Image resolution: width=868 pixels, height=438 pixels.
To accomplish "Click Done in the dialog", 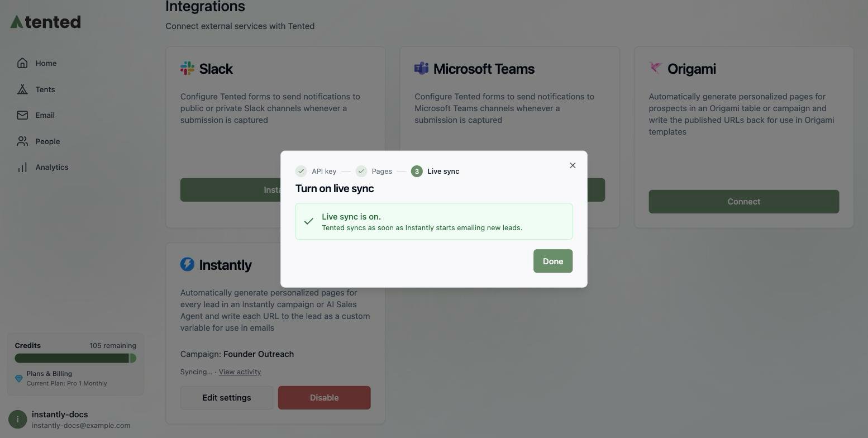I will 553,261.
